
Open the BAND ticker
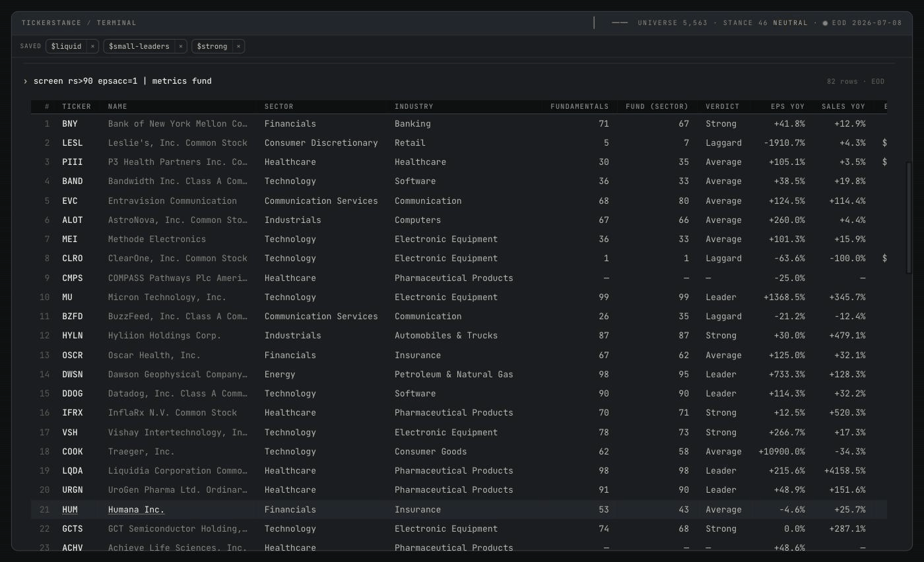[73, 181]
